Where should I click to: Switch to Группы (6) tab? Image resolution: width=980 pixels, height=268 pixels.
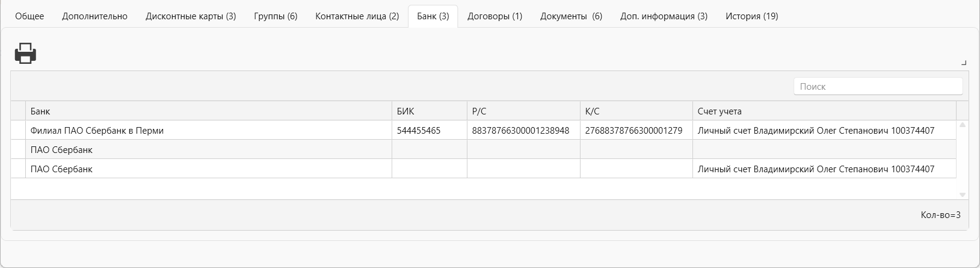(276, 16)
